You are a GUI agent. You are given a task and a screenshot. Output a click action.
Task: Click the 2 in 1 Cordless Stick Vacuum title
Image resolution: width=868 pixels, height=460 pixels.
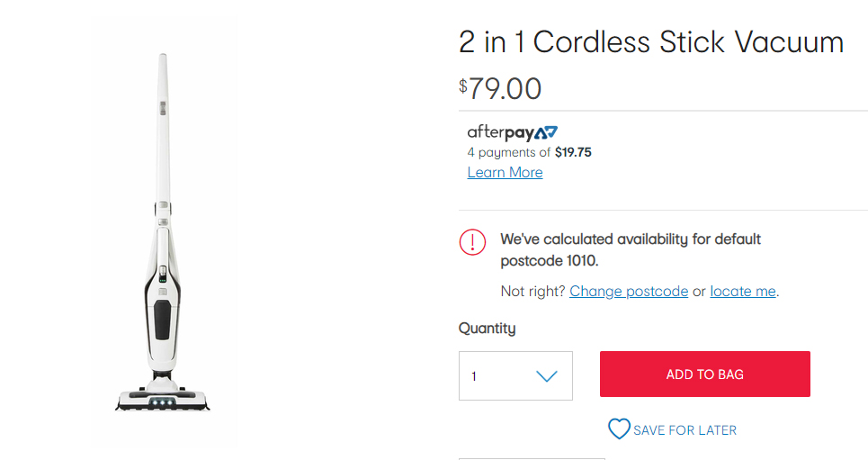click(x=651, y=42)
